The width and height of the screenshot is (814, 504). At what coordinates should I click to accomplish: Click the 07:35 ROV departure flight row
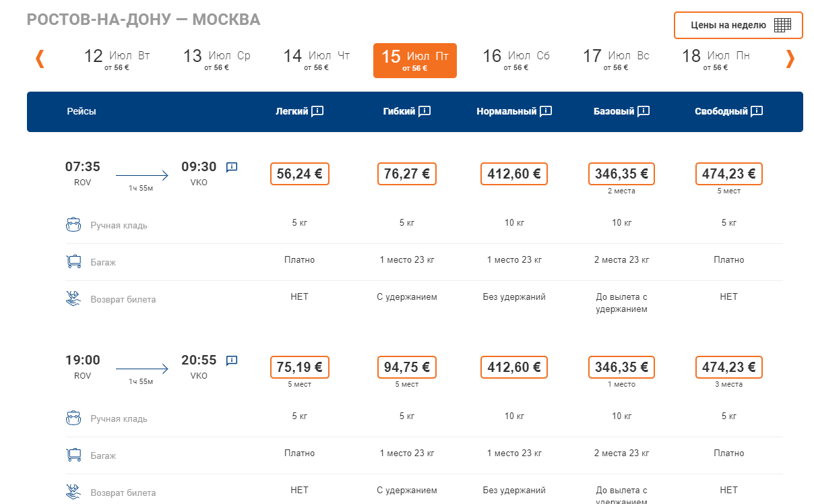83,173
